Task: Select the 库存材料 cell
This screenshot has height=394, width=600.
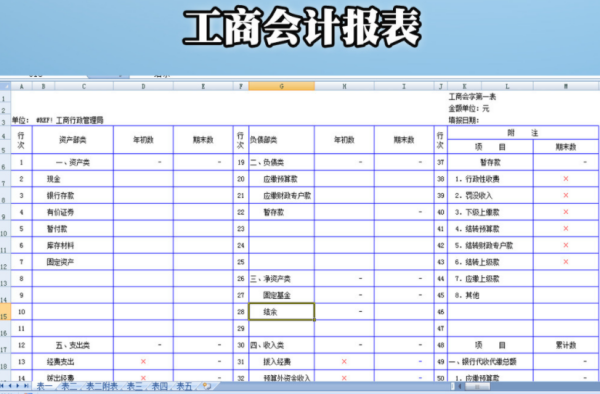Action: click(x=73, y=245)
